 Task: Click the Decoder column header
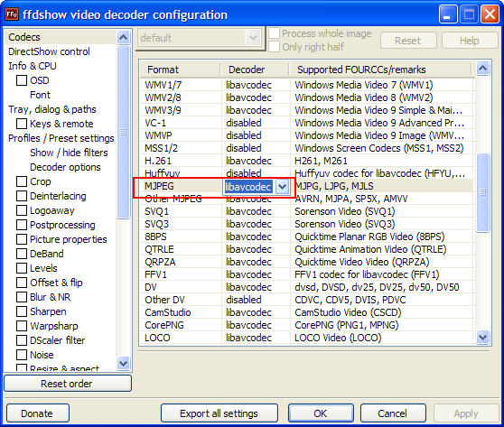click(x=256, y=70)
